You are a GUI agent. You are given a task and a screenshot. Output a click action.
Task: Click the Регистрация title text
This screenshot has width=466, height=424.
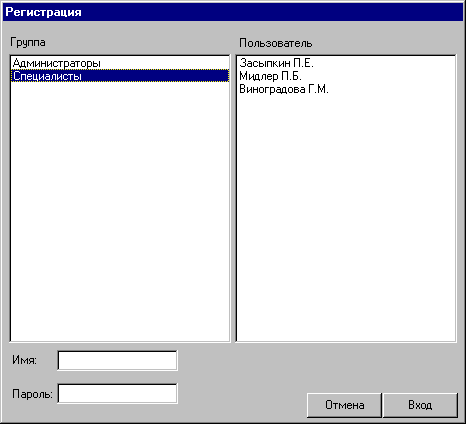43,12
